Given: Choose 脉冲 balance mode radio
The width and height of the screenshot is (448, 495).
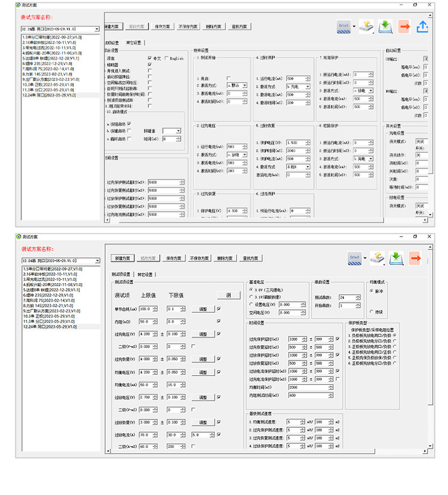Looking at the screenshot, I should coord(371,291).
